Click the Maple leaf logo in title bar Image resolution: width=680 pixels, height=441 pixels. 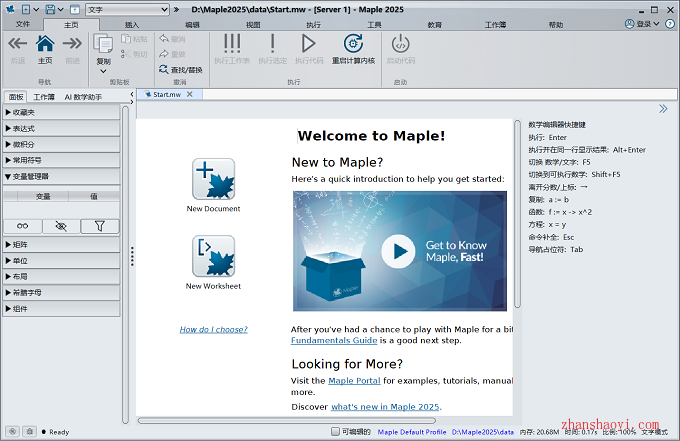tap(10, 9)
